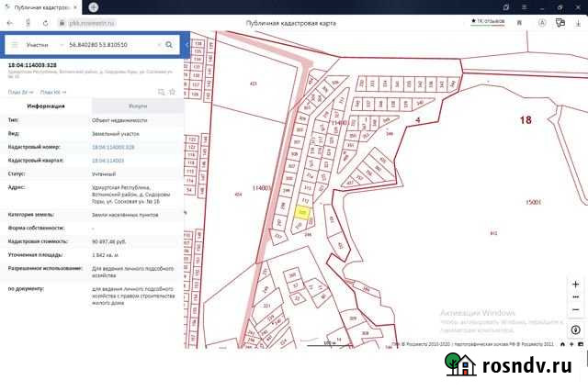Click the Вид value Земельный участок
Image resolution: width=588 pixels, height=391 pixels.
[x=116, y=134]
